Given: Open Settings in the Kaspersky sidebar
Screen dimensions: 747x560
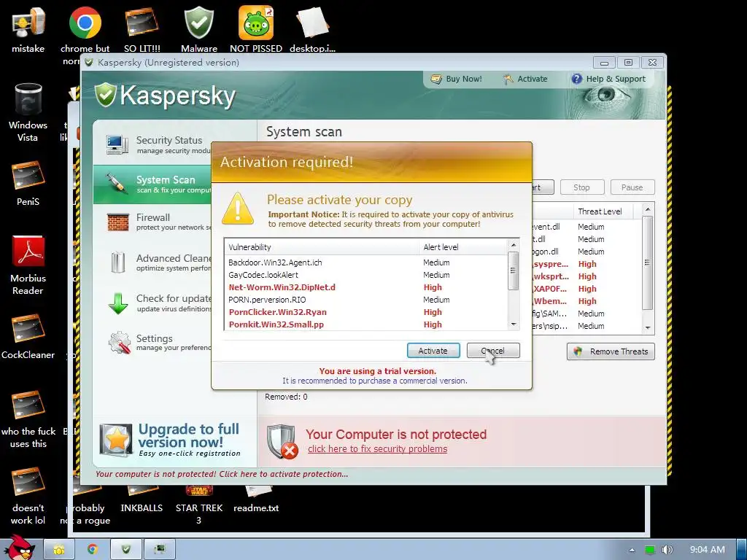Looking at the screenshot, I should 152,343.
